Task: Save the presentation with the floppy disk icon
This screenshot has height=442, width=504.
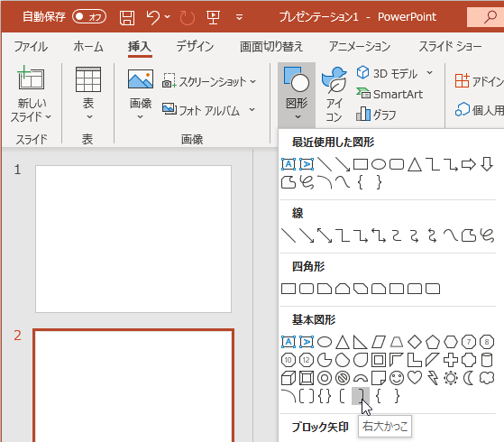Action: coord(127,17)
